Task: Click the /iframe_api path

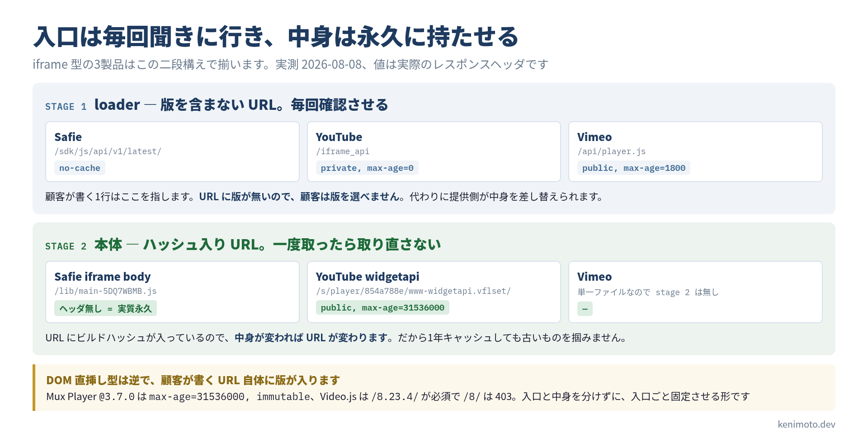Action: [x=343, y=151]
